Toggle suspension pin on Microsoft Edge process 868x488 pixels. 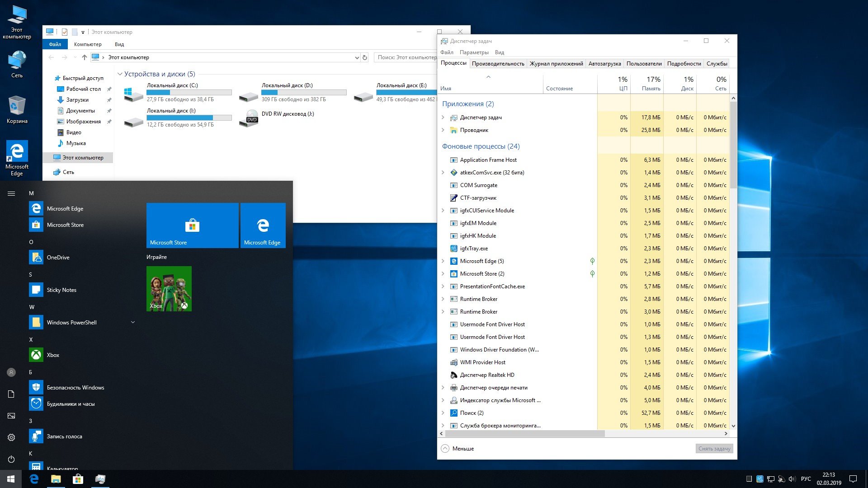pos(593,261)
